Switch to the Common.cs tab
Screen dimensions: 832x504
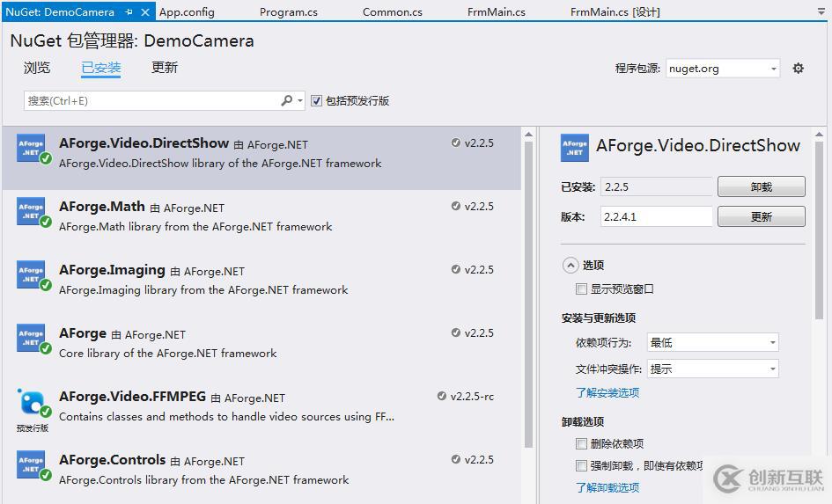(x=392, y=11)
